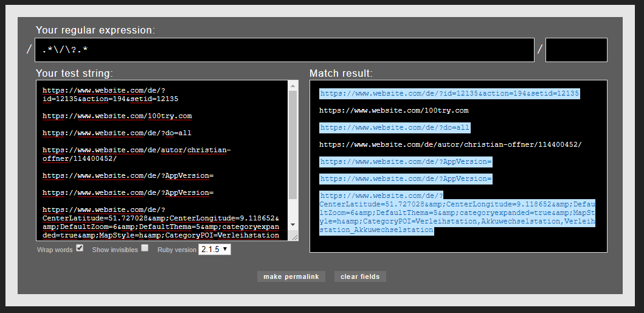Click the christian-offner URL in match results
The height and width of the screenshot is (313, 644).
tap(450, 145)
